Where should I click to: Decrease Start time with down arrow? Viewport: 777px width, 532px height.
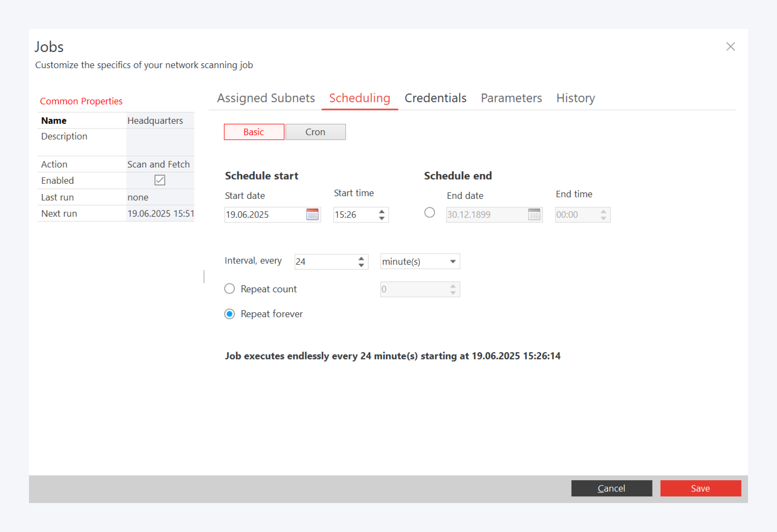click(x=382, y=218)
